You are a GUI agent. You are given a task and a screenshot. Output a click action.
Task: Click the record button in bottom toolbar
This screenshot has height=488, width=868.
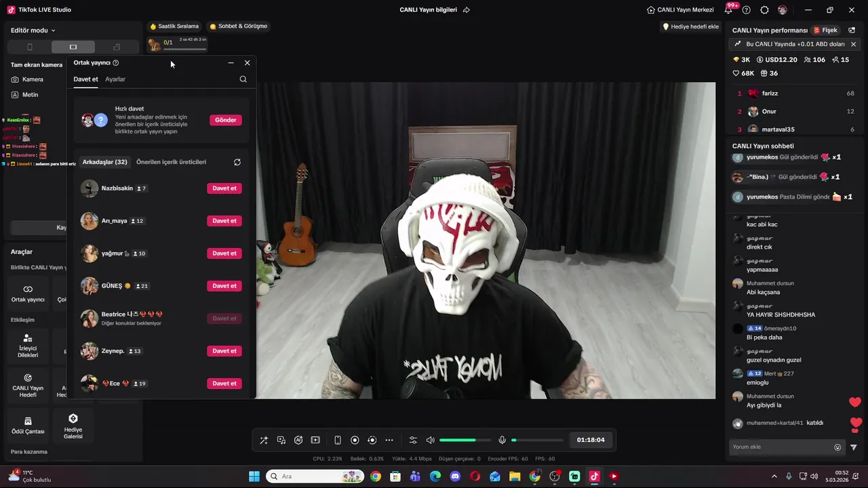(355, 440)
